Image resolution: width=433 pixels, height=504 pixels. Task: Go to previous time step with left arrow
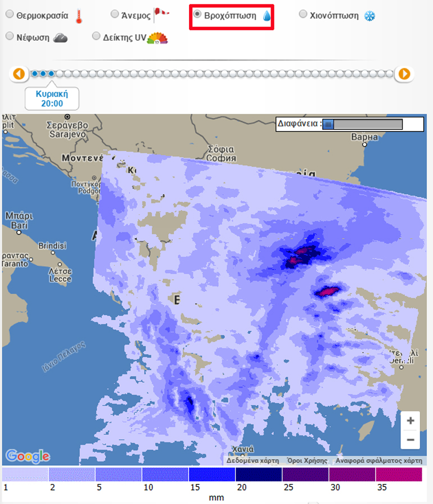tap(19, 74)
